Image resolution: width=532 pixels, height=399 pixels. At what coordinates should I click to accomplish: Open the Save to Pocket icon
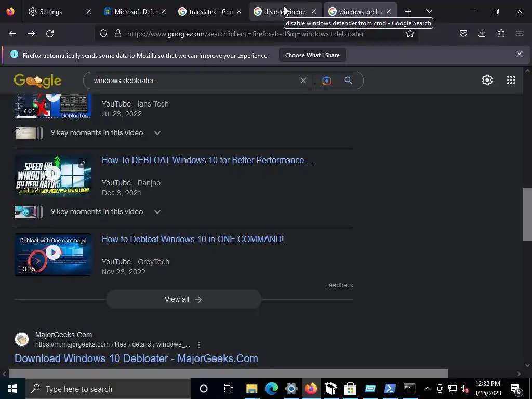point(463,33)
